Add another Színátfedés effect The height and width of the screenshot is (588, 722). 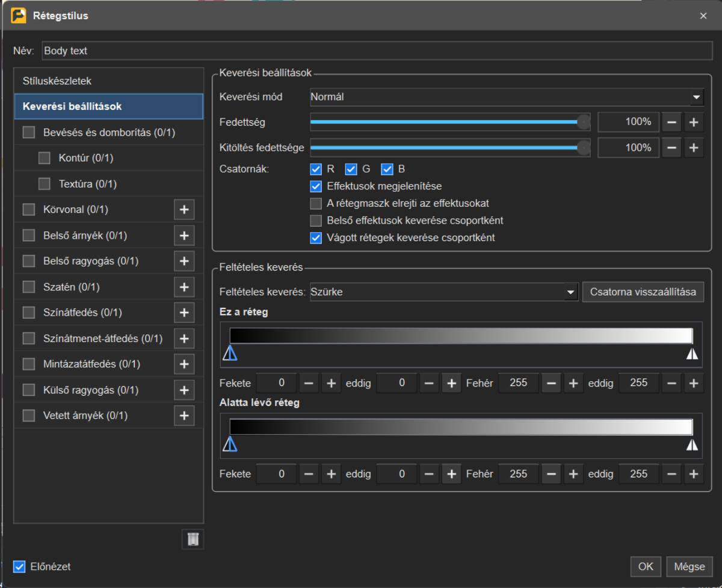tap(184, 313)
